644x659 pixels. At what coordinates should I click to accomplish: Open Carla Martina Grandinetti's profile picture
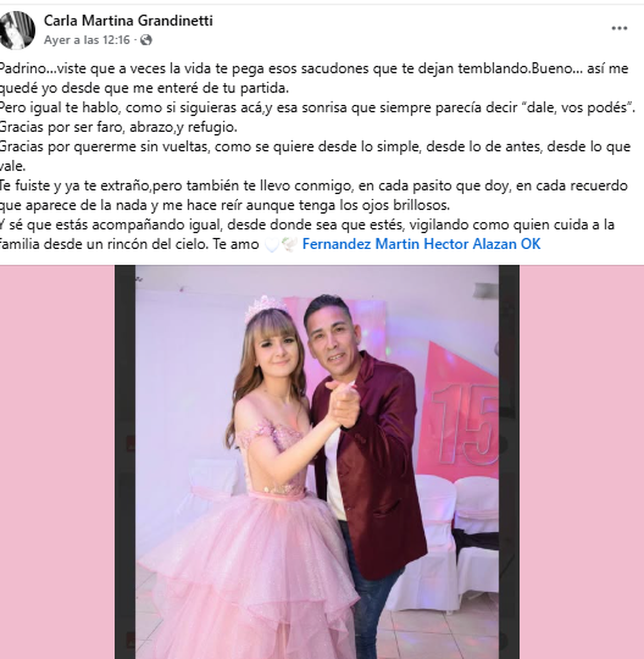(17, 30)
